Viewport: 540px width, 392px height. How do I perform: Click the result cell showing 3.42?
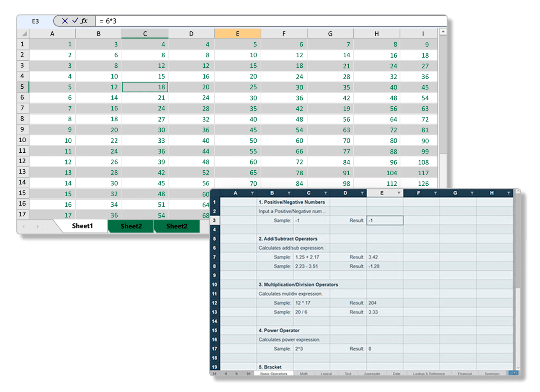385,257
